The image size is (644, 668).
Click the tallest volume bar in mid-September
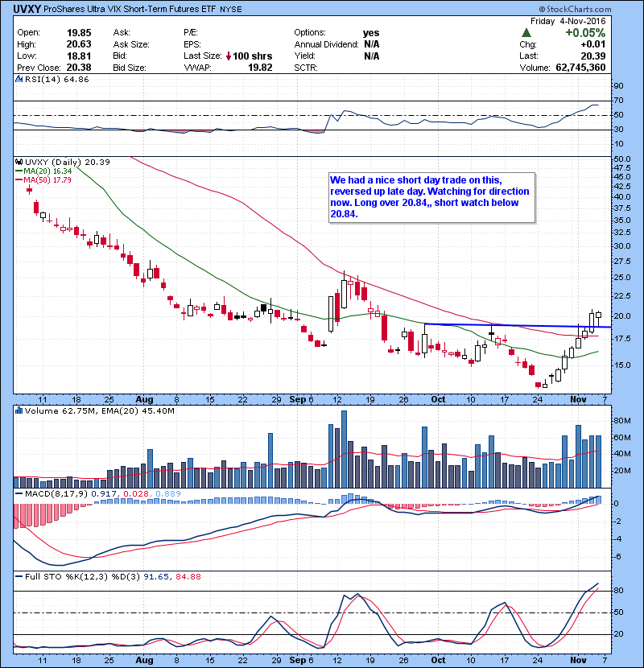pos(344,449)
